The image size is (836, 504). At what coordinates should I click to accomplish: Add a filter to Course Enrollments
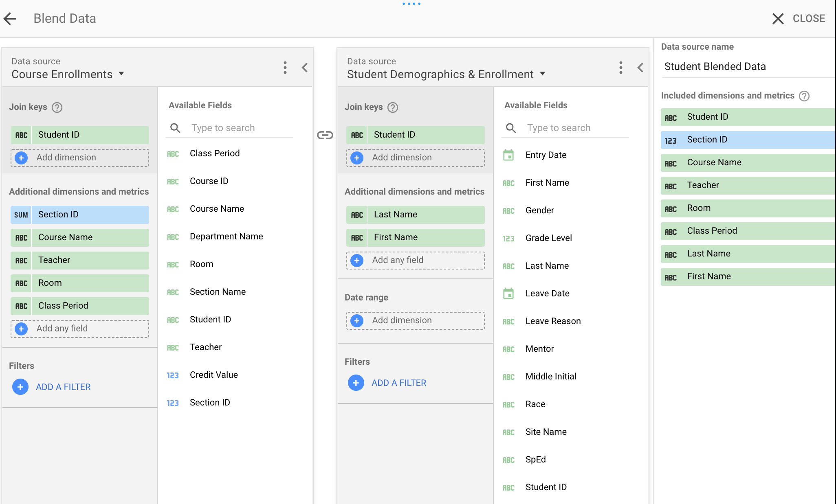coord(52,387)
